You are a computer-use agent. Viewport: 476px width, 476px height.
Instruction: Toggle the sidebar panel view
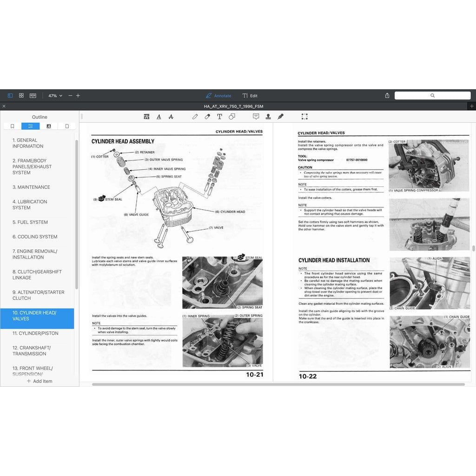10,96
